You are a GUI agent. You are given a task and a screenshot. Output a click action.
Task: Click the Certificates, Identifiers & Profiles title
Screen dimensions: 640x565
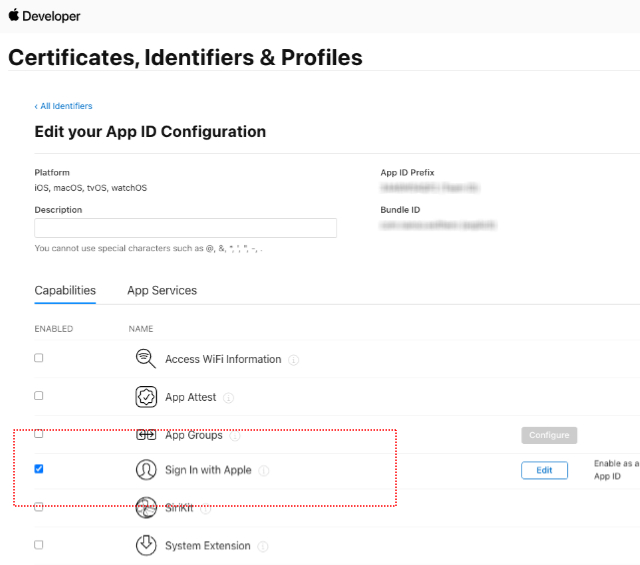click(x=185, y=57)
